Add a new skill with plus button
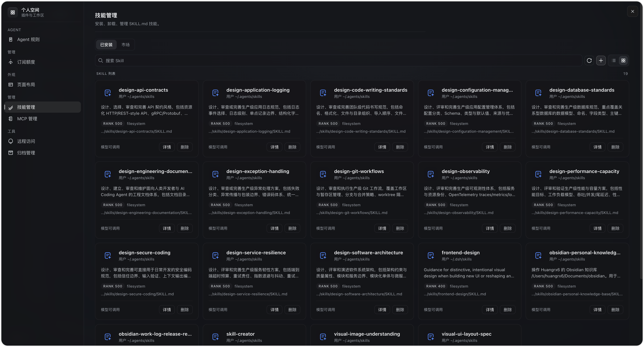The height and width of the screenshot is (347, 644). pos(601,61)
